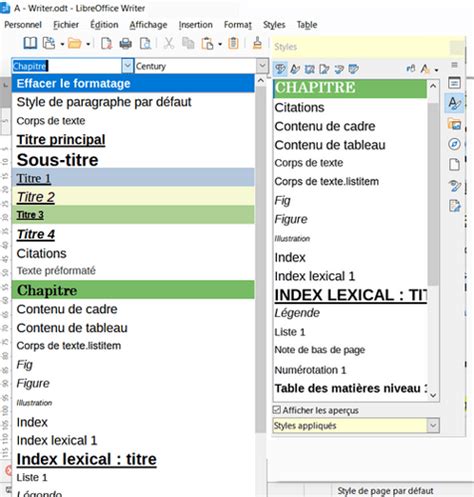
Task: Select Note de bas de page style
Action: tap(350, 350)
